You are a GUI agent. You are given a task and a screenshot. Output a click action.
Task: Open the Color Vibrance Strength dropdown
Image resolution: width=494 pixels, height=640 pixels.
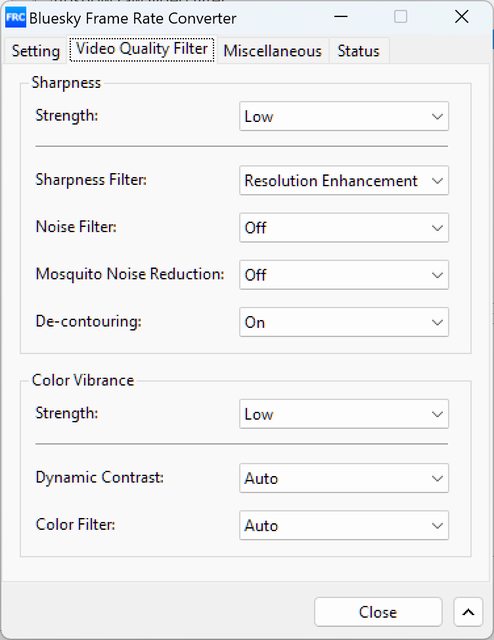344,414
